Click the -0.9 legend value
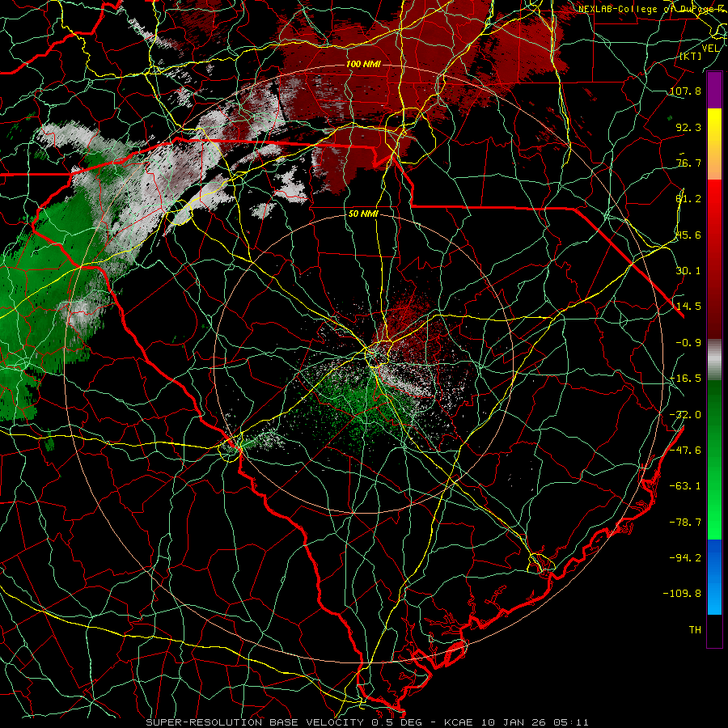 688,343
